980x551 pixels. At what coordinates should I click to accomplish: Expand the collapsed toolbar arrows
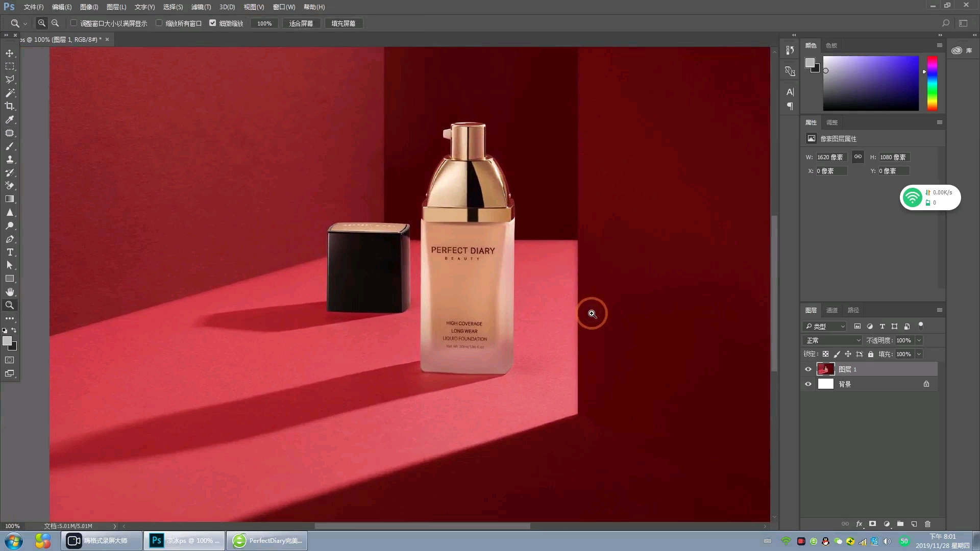point(6,35)
